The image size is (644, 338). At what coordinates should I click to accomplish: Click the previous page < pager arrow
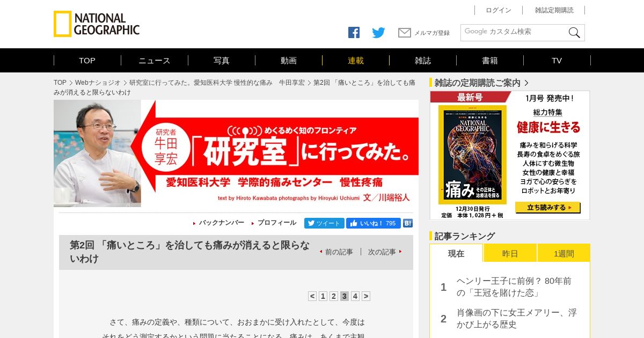point(312,296)
